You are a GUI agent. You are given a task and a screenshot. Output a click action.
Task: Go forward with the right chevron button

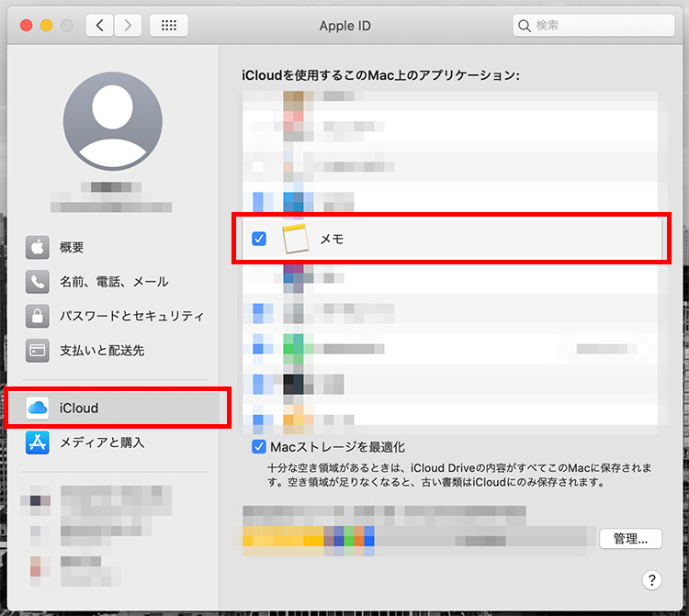pyautogui.click(x=128, y=26)
